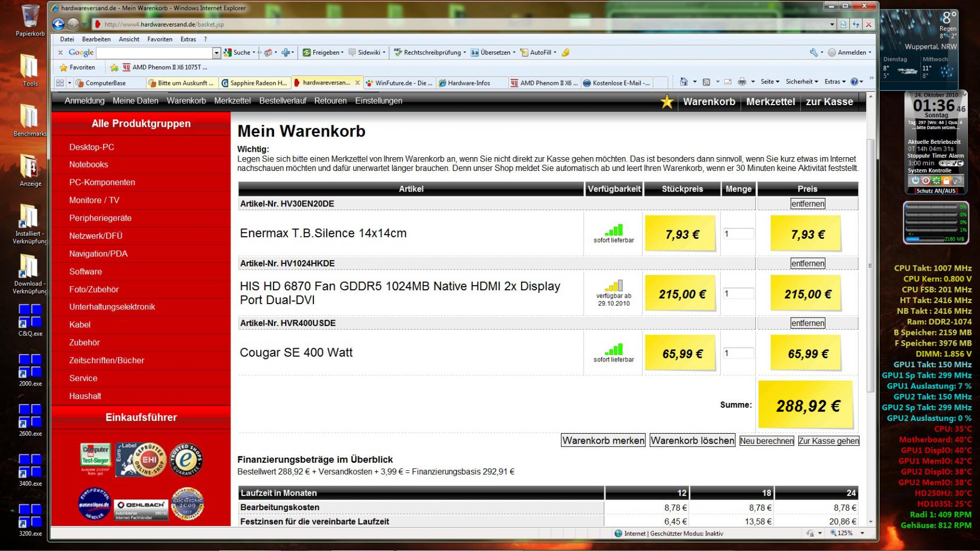Click the Google toolbar search input field

point(155,53)
